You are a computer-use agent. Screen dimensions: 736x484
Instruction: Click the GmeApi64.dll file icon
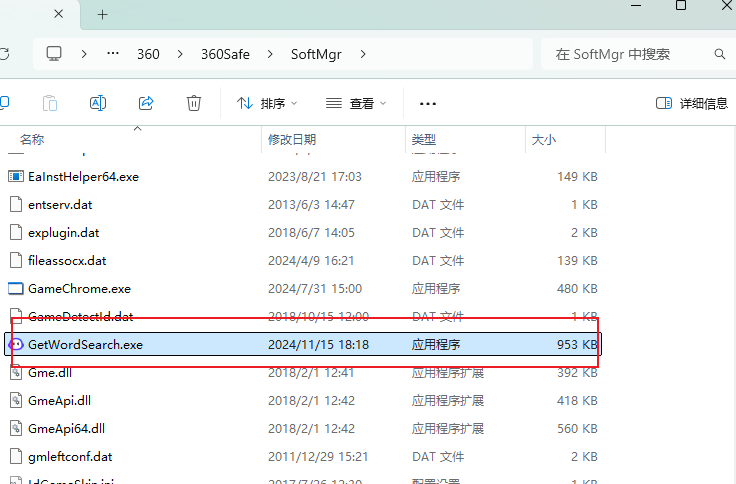click(x=16, y=429)
